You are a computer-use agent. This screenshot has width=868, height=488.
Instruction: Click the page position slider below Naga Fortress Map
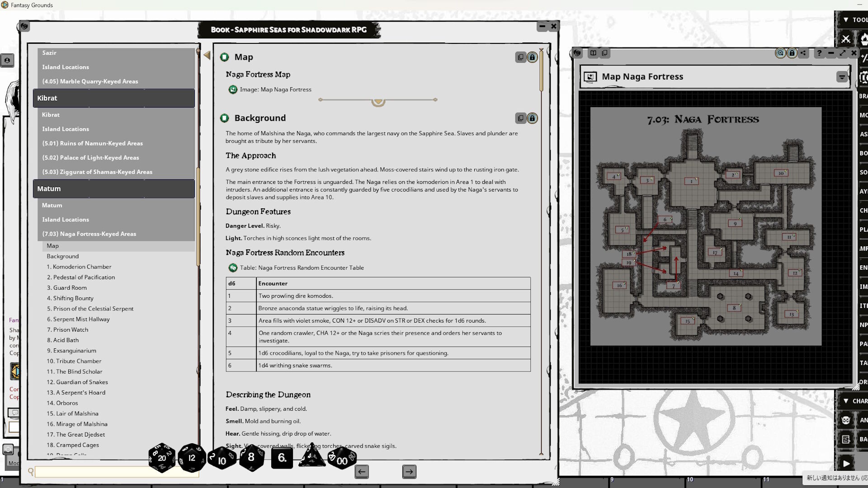(x=378, y=100)
